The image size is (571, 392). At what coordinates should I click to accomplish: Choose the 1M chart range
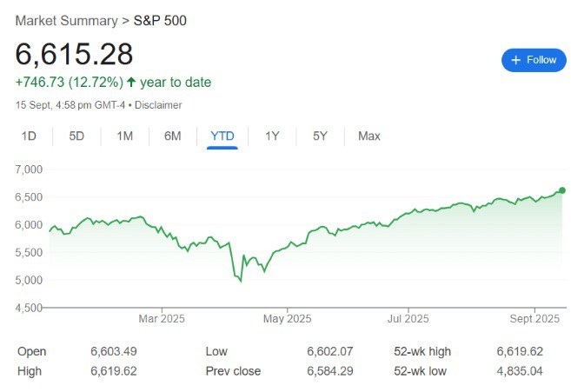124,136
